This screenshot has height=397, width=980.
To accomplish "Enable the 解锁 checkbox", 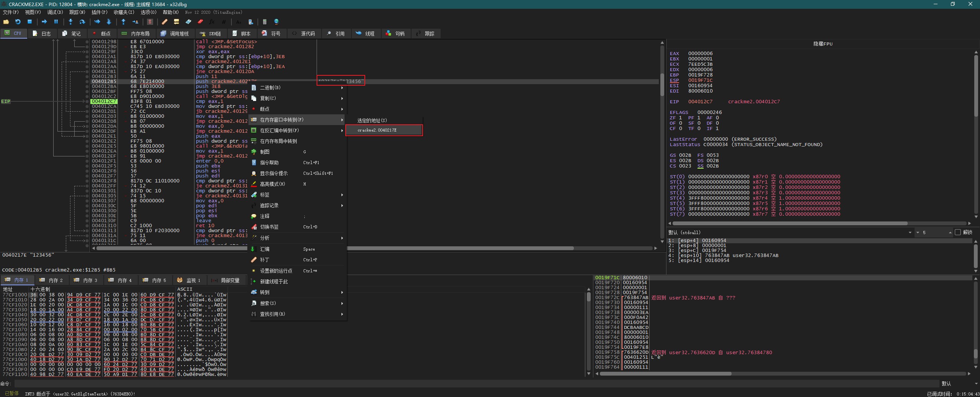I will [x=958, y=232].
